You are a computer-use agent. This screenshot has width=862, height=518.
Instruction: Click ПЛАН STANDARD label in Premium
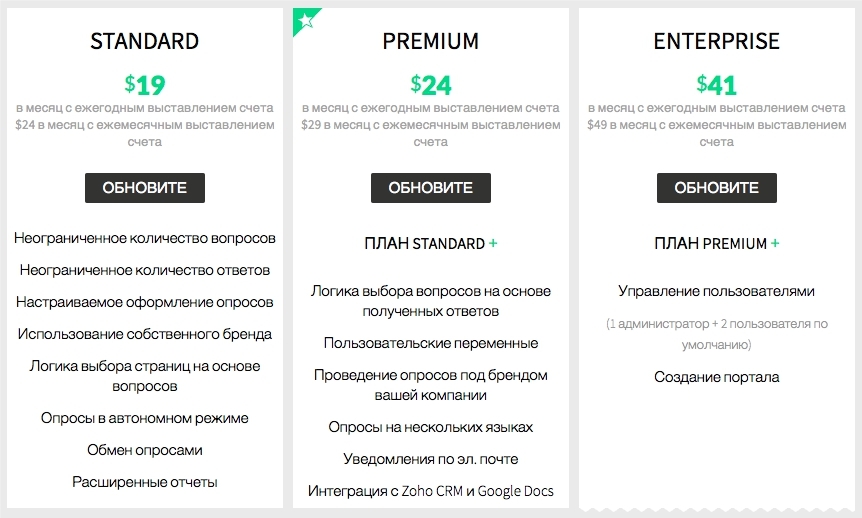[424, 243]
